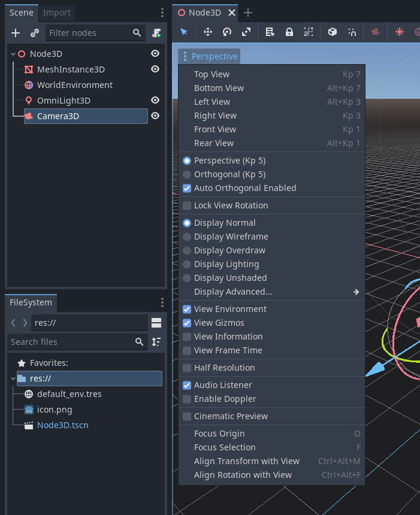Screen dimensions: 420x515
Task: Activate the Select Mode arrow tool
Action: point(184,32)
